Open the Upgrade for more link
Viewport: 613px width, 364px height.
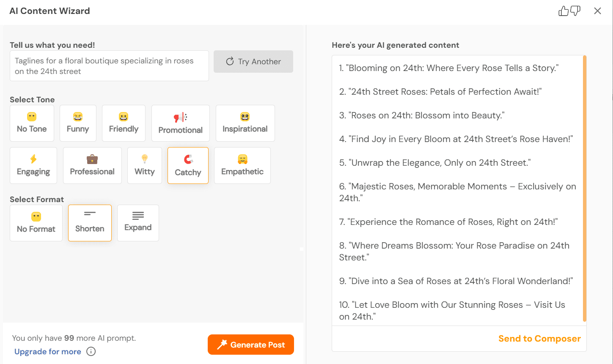48,351
